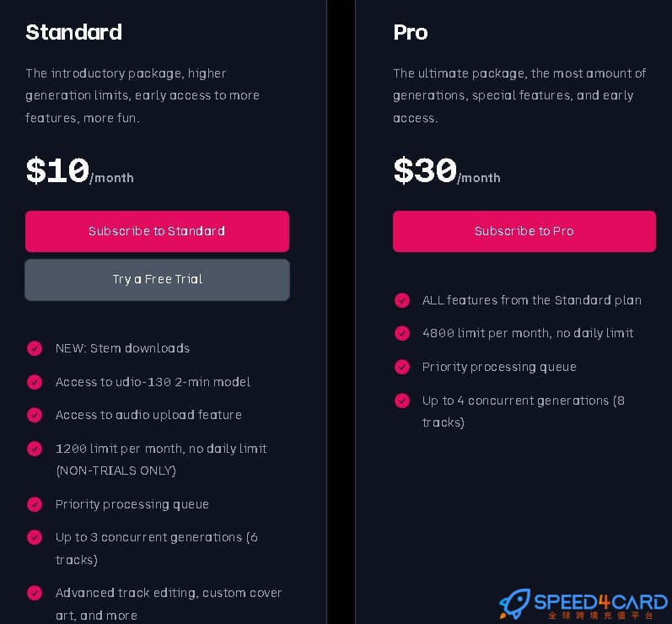This screenshot has height=624, width=672.
Task: Click checkmark icon beside 3 concurrent generations
Action: point(35,537)
